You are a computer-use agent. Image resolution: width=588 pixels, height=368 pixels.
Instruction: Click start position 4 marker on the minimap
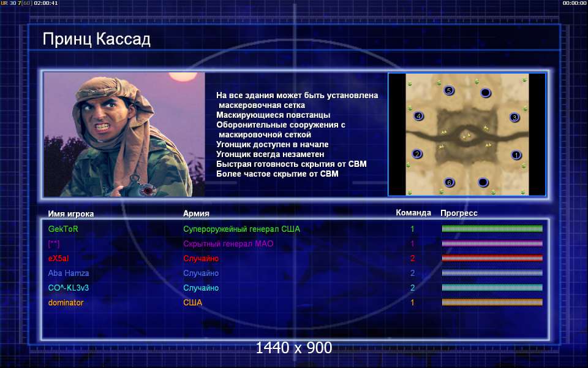[418, 116]
